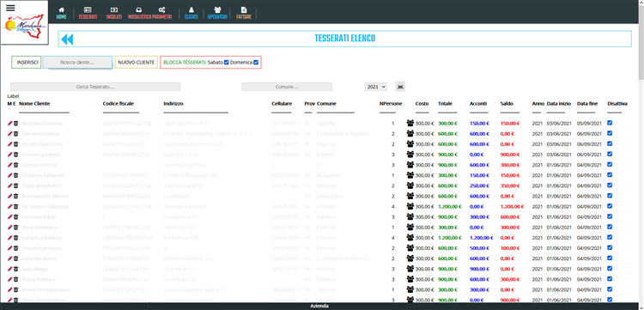Toggle the Sabato checkbox
Viewport: 644px width, 310px height.
[227, 63]
